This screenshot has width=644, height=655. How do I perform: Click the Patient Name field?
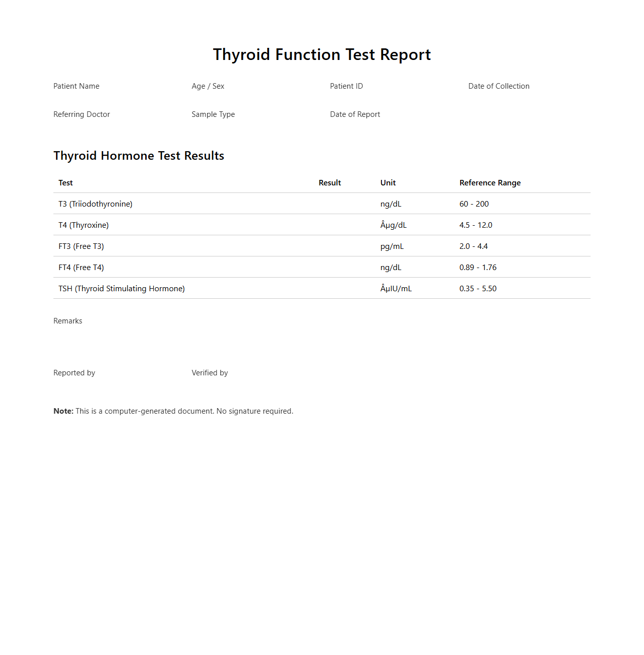[x=76, y=86]
